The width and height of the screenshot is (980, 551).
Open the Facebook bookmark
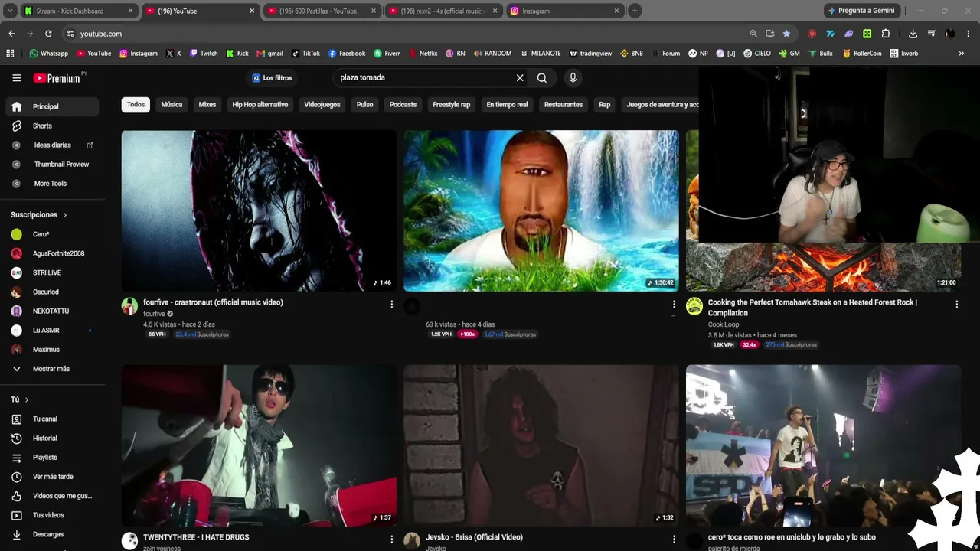click(347, 54)
